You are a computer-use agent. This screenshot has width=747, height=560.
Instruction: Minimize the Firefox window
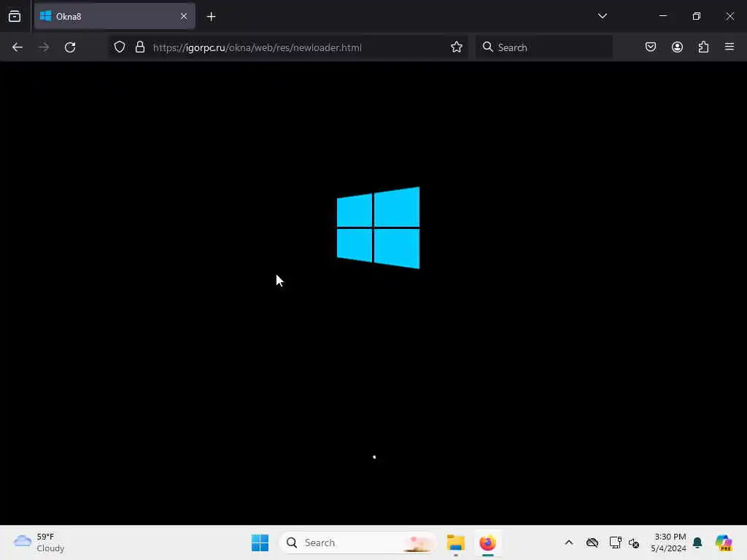coord(662,16)
